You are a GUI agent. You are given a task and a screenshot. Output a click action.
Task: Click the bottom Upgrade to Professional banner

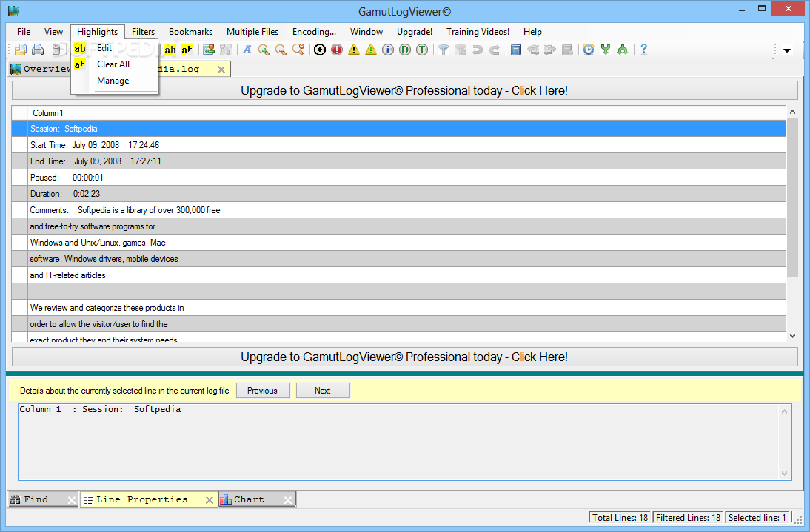[x=404, y=357]
